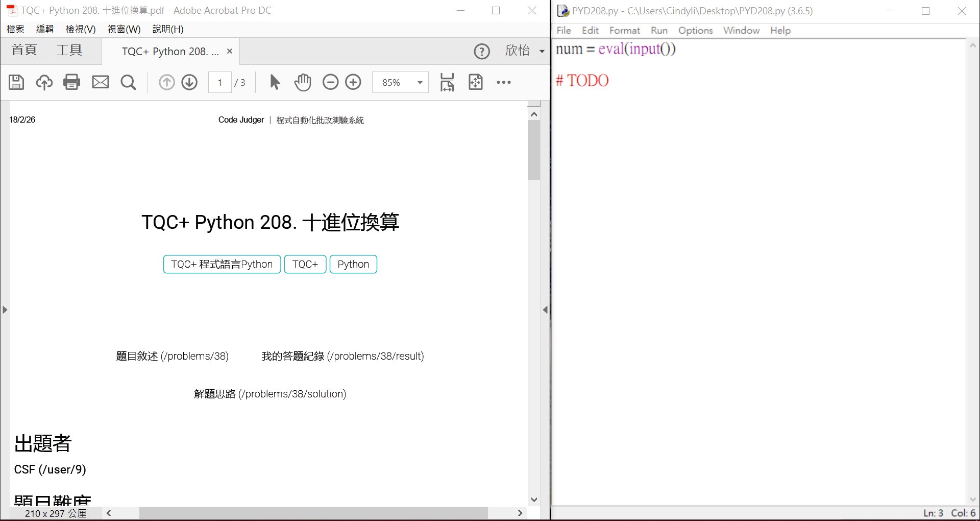Click the page number input field
The image size is (980, 521).
[220, 82]
